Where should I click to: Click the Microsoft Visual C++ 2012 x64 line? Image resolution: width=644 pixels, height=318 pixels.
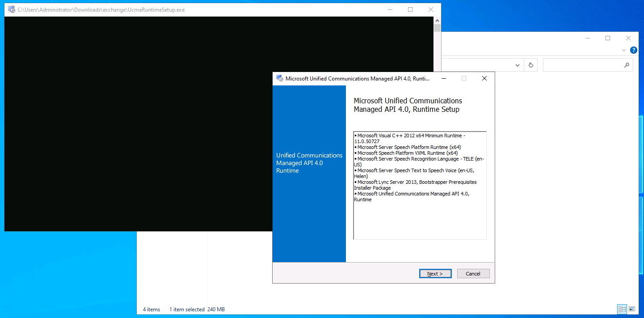click(x=410, y=138)
